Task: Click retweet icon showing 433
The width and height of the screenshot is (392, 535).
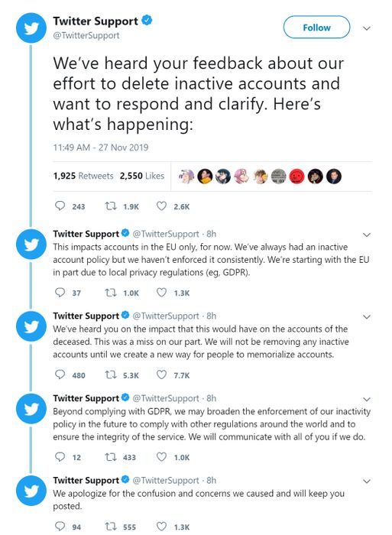Action: tap(111, 456)
